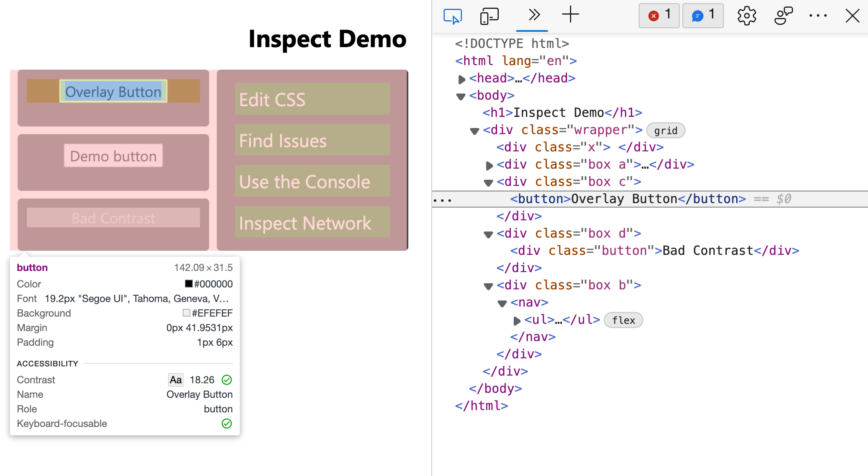This screenshot has height=476, width=868.
Task: Show more tools chevron icon
Action: click(534, 15)
